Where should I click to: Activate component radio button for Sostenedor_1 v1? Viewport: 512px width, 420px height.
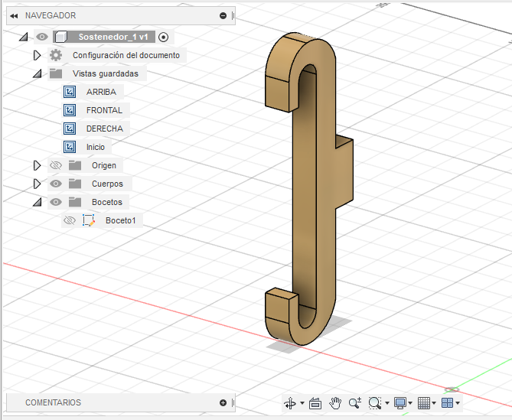(x=163, y=37)
